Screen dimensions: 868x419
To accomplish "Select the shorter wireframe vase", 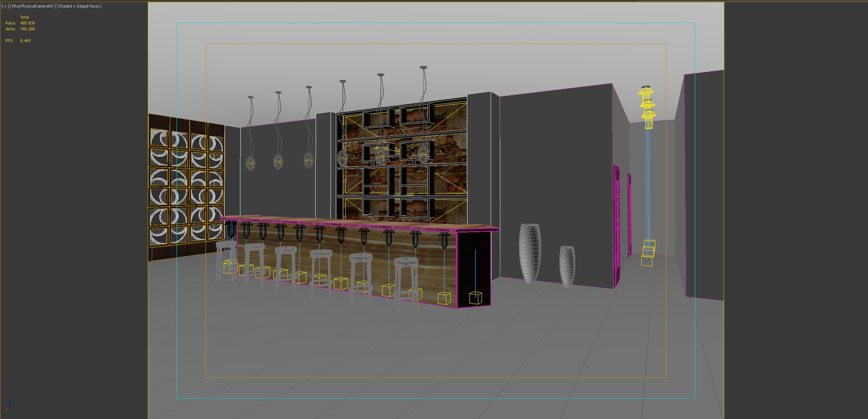I will pos(567,267).
